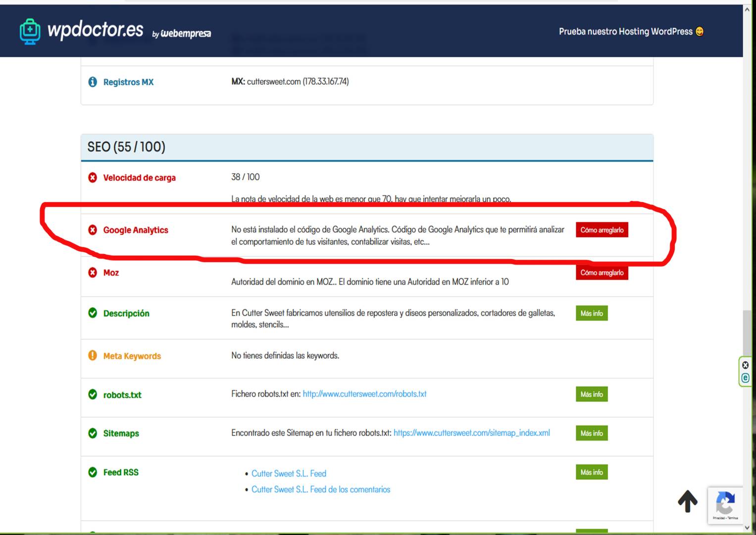
Task: Open Cutter Sweet S.L. Feed de los comentarios
Action: coord(321,489)
